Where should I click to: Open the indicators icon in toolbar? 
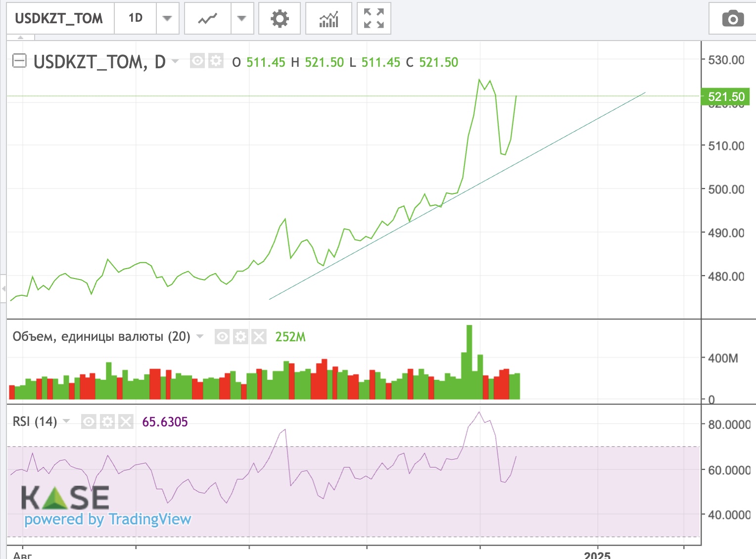click(x=329, y=18)
